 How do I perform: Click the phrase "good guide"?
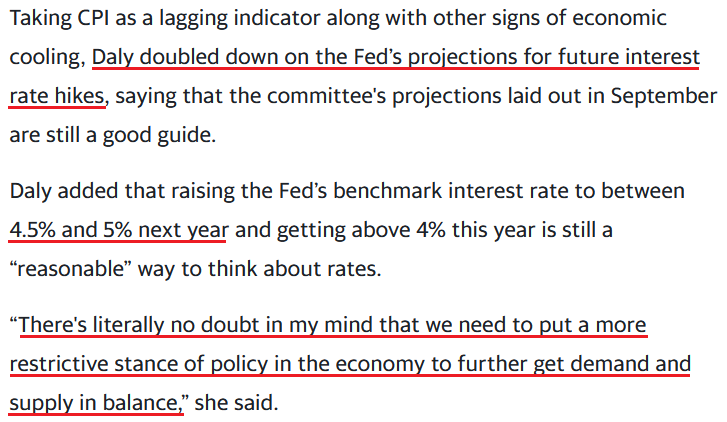coord(158,136)
